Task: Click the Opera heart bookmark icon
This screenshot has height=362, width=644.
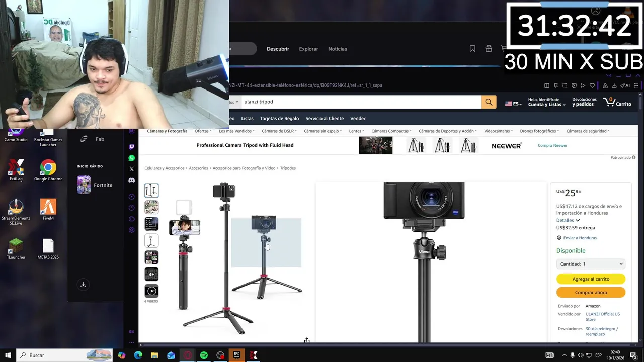Action: tap(592, 86)
